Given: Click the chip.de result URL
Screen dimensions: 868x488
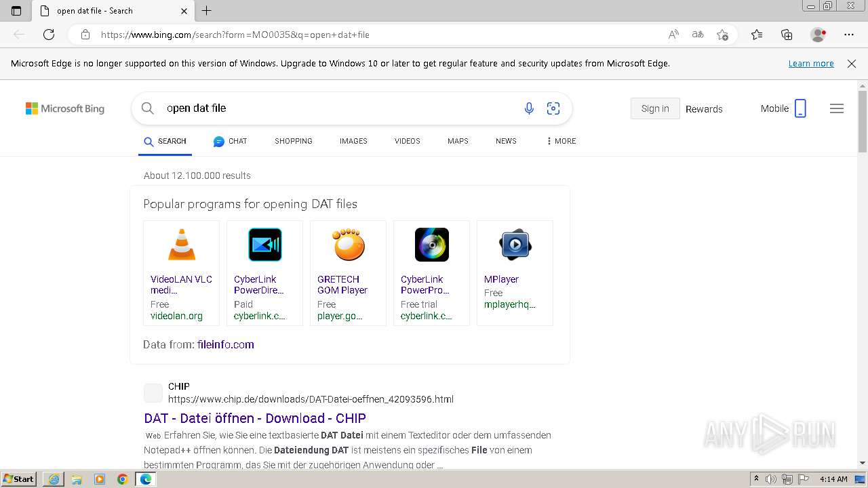Looking at the screenshot, I should [x=311, y=399].
